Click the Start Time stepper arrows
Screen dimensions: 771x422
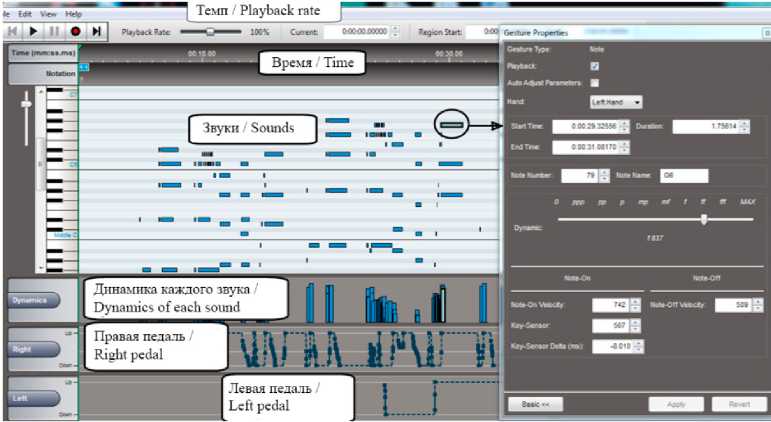(x=624, y=126)
